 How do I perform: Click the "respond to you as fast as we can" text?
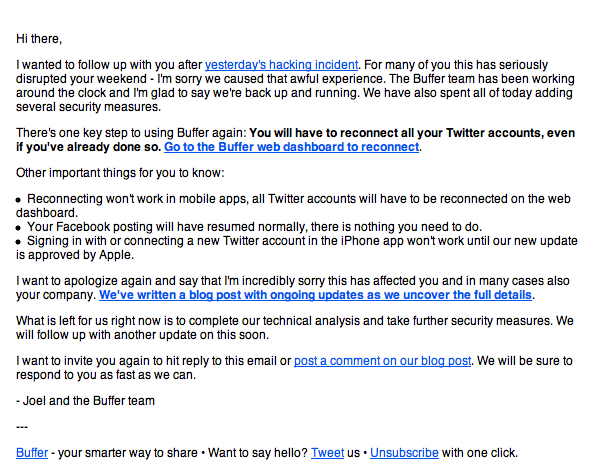[x=106, y=375]
